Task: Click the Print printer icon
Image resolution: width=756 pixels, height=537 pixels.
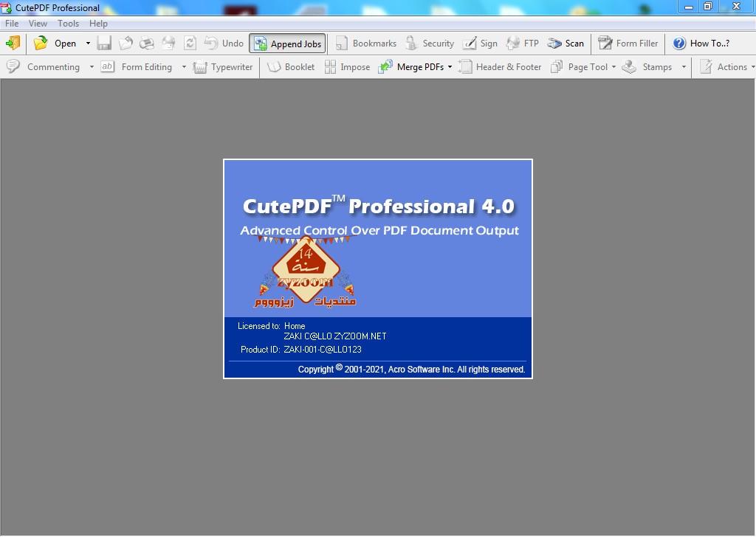Action: point(147,44)
